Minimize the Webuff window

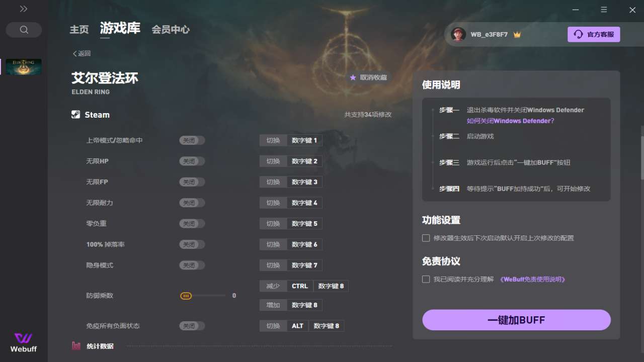click(x=576, y=10)
